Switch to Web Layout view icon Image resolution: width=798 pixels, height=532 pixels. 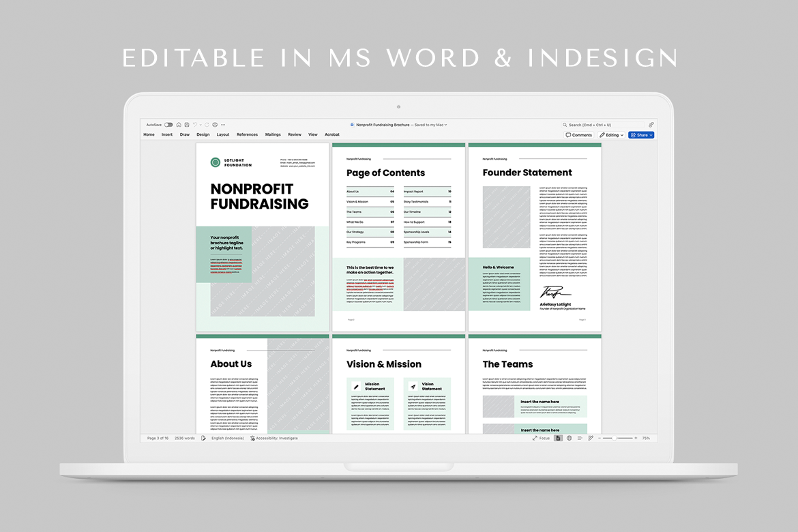pos(570,438)
